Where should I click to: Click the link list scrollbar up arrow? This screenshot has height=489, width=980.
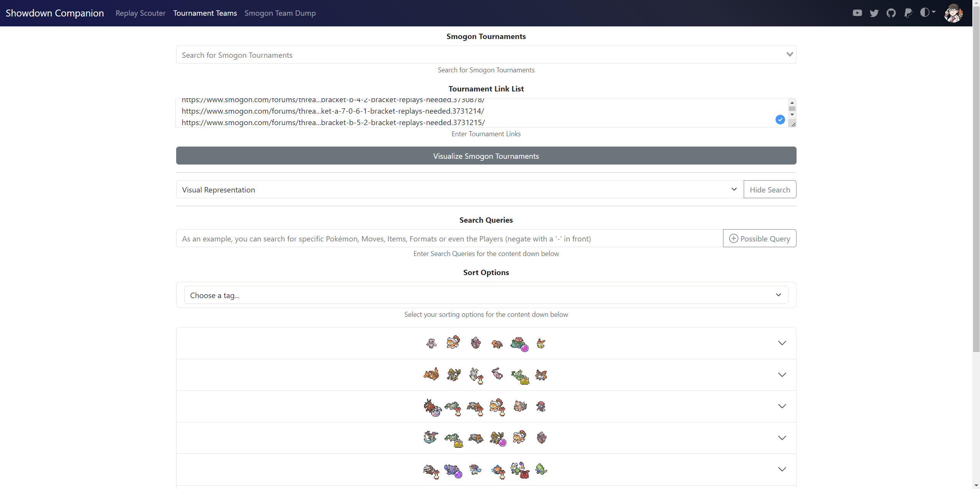pos(792,102)
